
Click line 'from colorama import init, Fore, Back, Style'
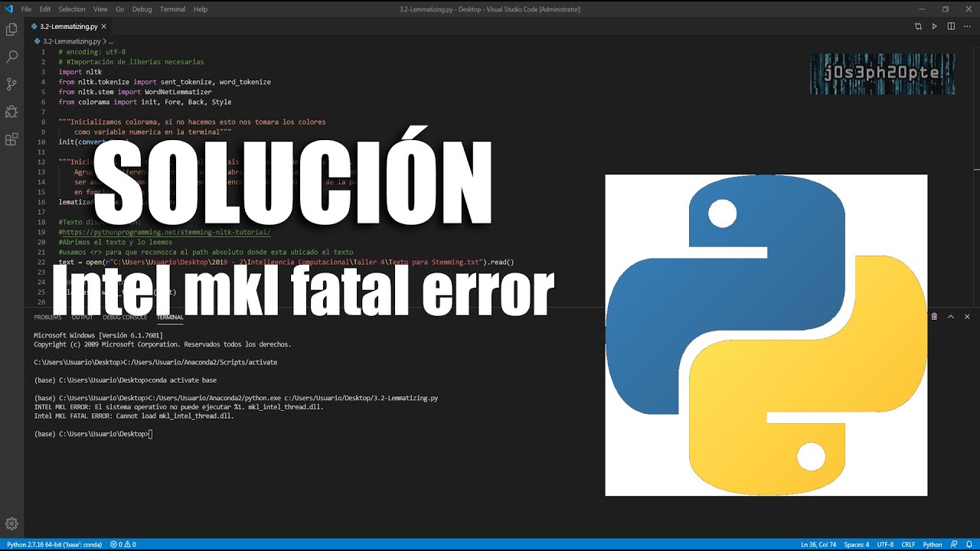(x=145, y=102)
